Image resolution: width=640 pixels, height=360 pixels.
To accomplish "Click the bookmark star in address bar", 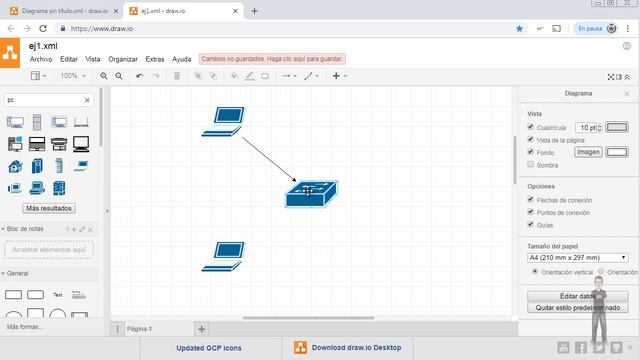I will pos(519,29).
